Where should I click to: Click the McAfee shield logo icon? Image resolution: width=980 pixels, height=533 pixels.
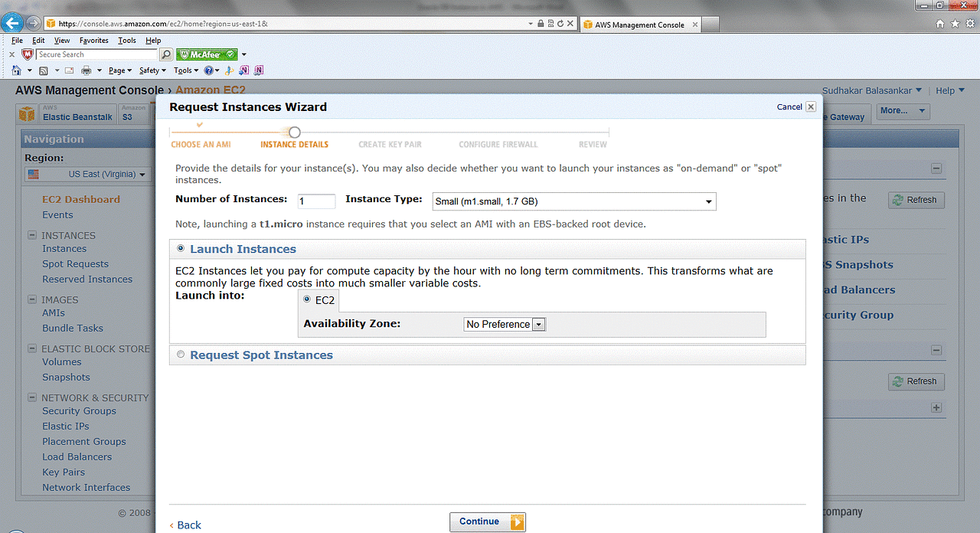tap(28, 54)
